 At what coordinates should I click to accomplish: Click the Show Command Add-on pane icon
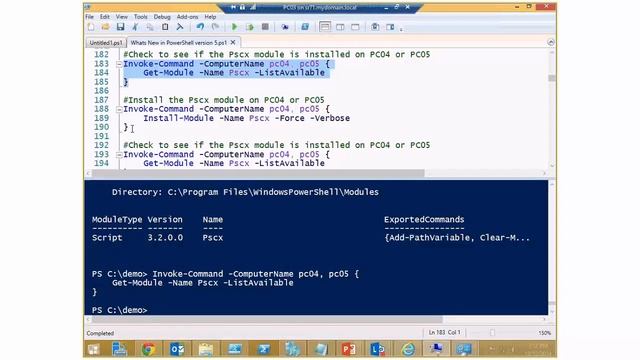pyautogui.click(x=390, y=27)
